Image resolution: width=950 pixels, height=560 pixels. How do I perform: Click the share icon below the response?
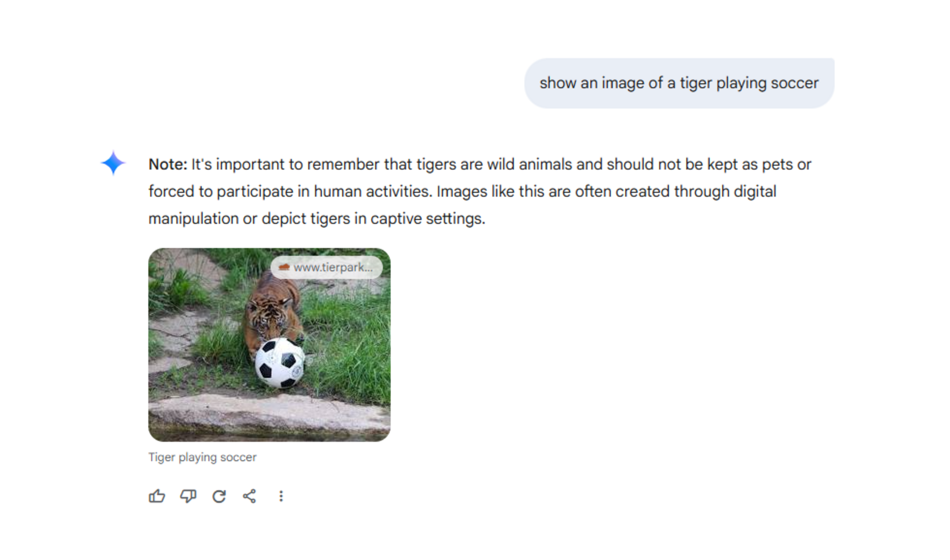(x=250, y=496)
